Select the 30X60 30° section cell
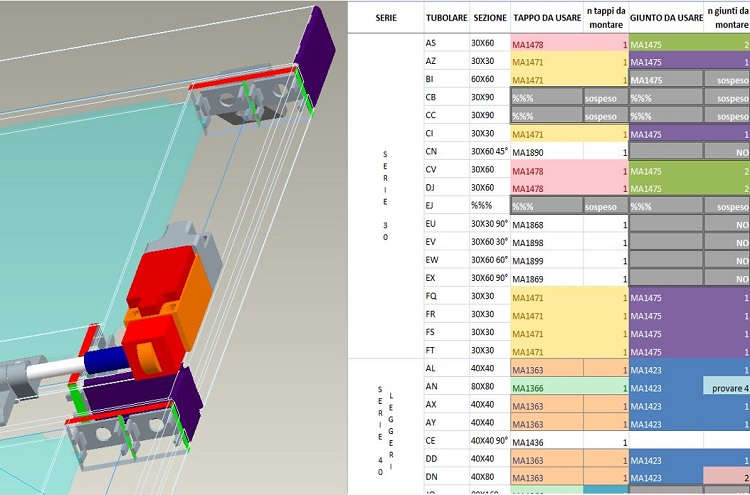The width and height of the screenshot is (750, 495). [x=490, y=242]
